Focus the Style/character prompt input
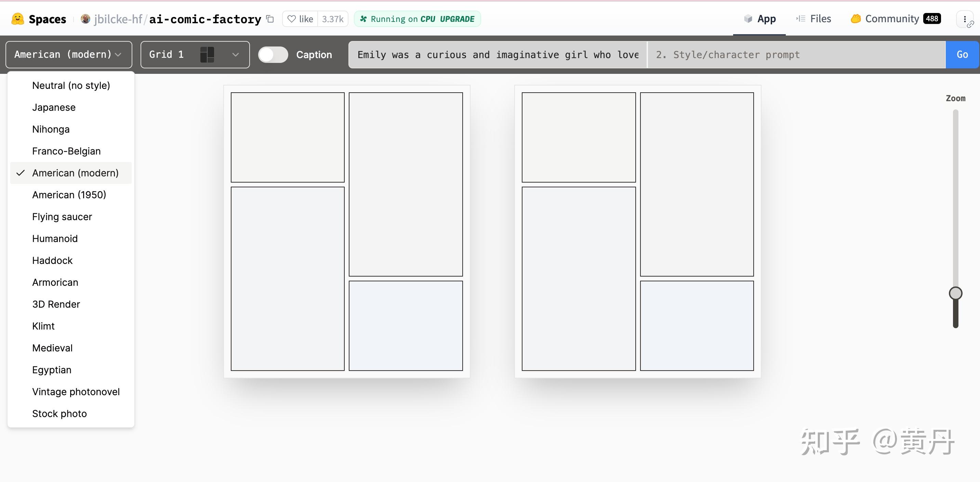Viewport: 980px width, 482px height. click(x=796, y=55)
